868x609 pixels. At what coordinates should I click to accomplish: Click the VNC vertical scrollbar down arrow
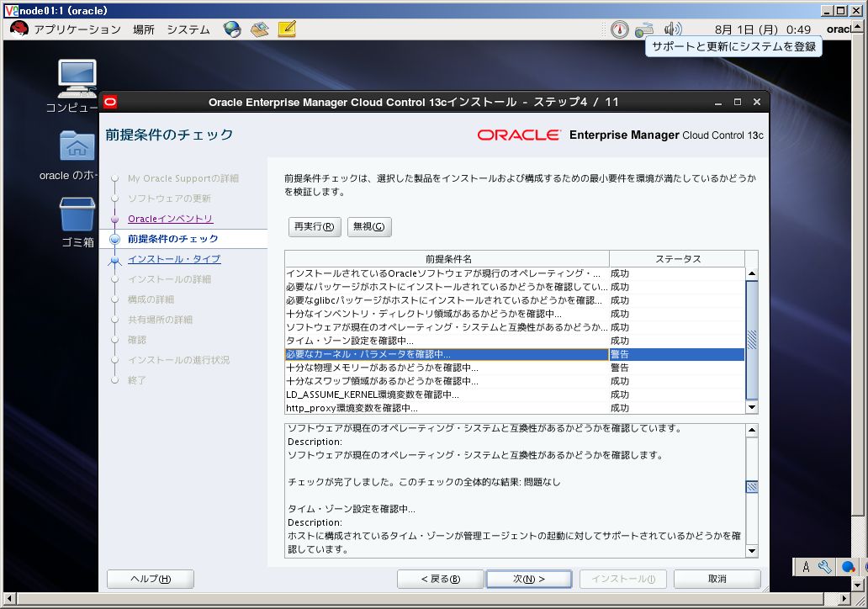(857, 585)
